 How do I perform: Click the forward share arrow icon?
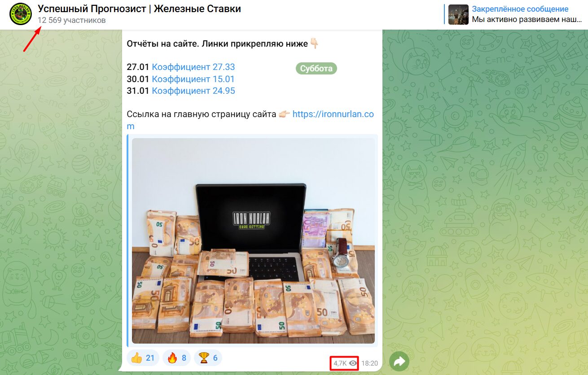399,361
